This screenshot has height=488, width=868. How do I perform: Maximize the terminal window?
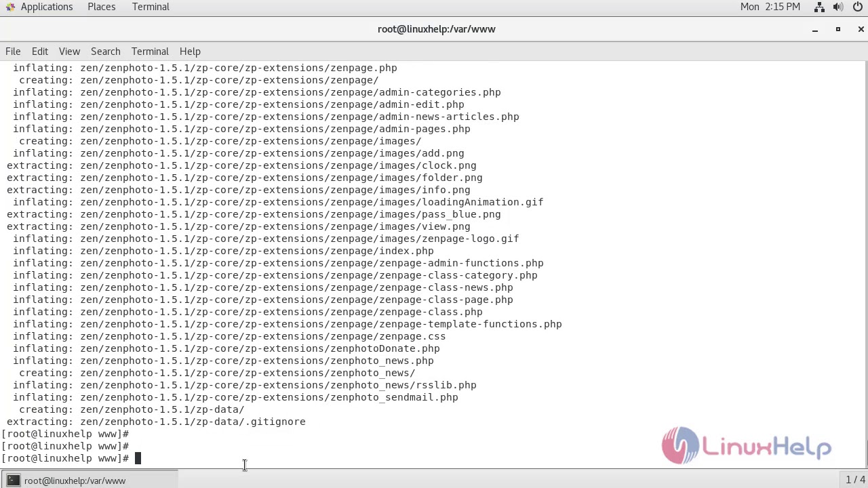(838, 29)
